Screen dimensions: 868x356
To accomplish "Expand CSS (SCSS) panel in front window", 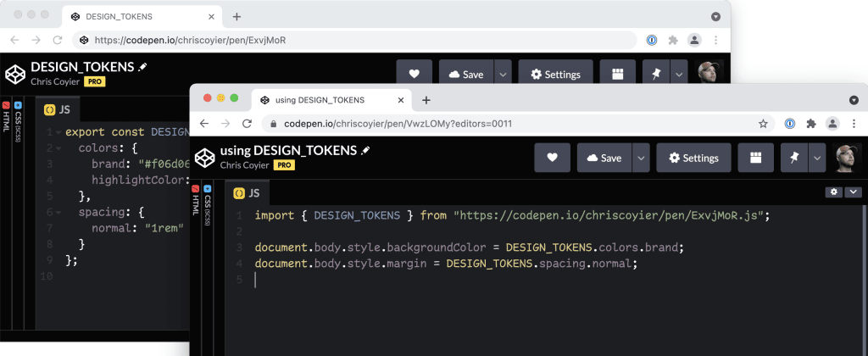I will [x=208, y=205].
